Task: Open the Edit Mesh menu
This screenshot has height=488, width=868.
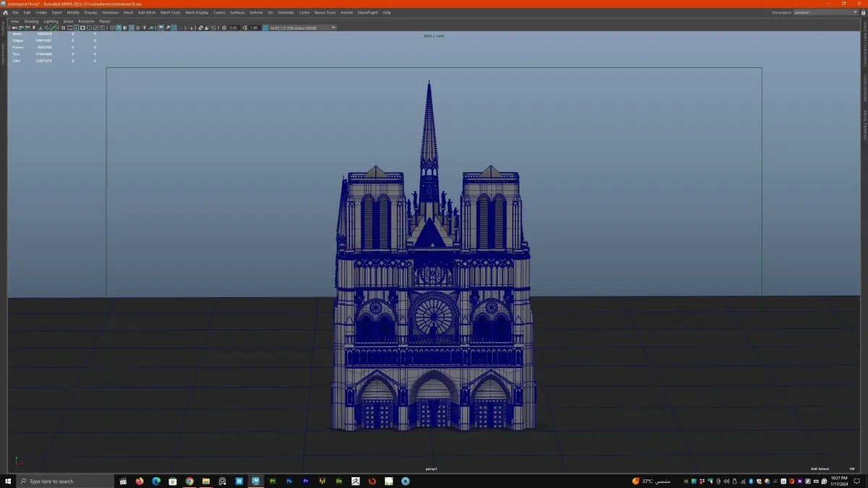Action: (147, 12)
